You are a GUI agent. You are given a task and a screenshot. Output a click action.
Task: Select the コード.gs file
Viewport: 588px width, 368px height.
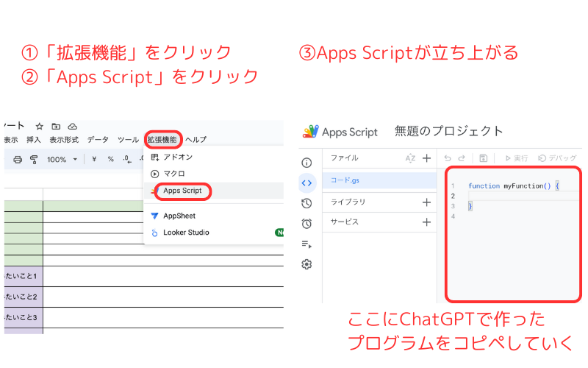(379, 180)
